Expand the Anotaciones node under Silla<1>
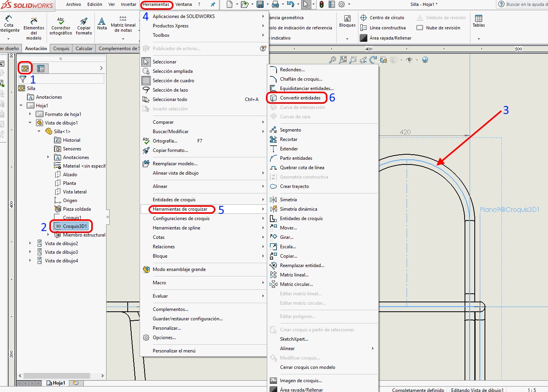Image resolution: width=548 pixels, height=392 pixels. click(x=48, y=157)
